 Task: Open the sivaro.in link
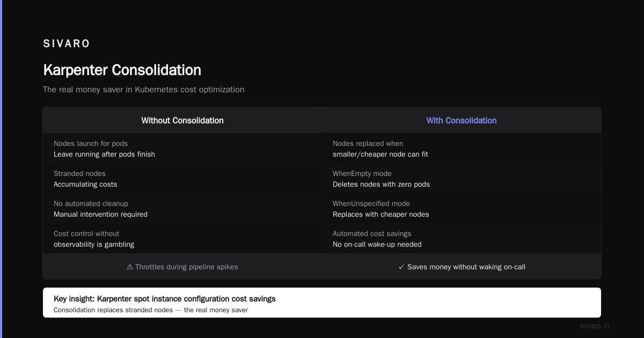click(x=595, y=326)
